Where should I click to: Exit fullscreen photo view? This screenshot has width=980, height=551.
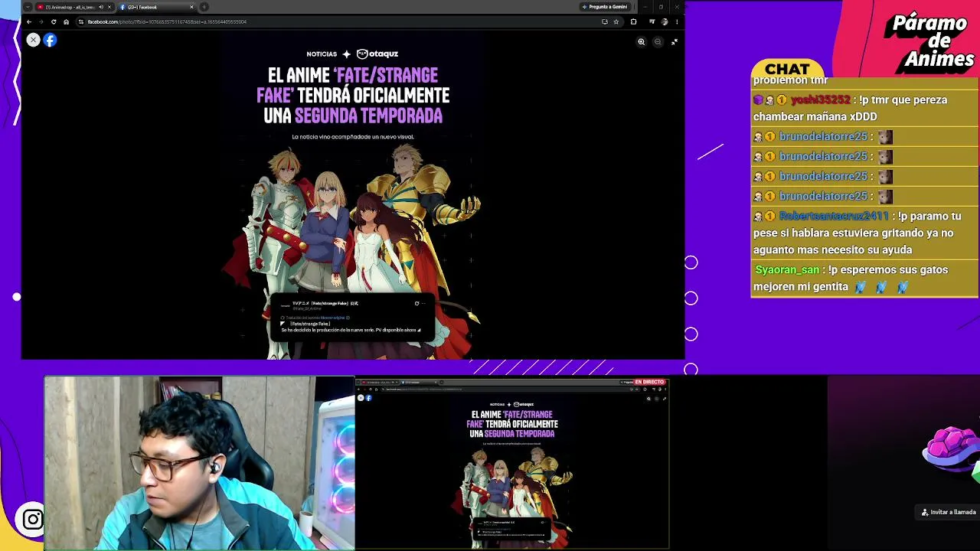(x=675, y=41)
